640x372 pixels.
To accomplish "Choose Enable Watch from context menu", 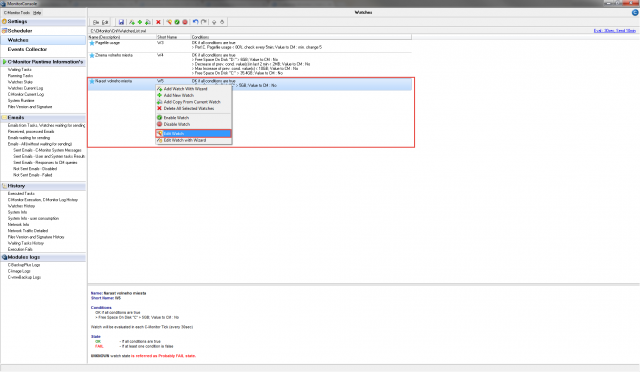I will [x=193, y=118].
